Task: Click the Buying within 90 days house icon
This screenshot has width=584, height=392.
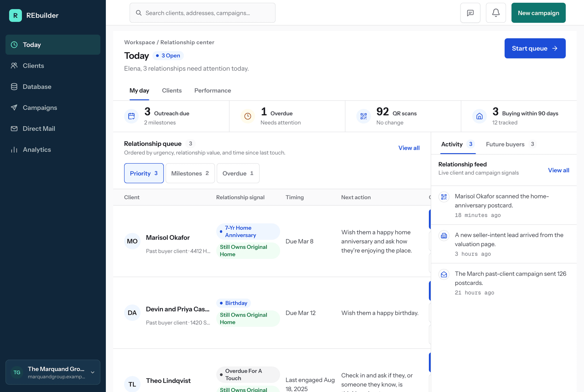Action: point(479,116)
